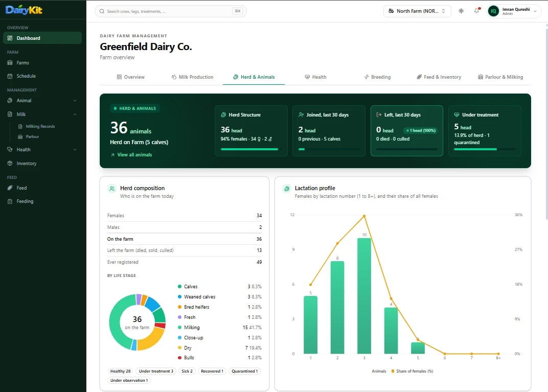
Task: Click the Share of females legend swatch
Action: (393, 371)
